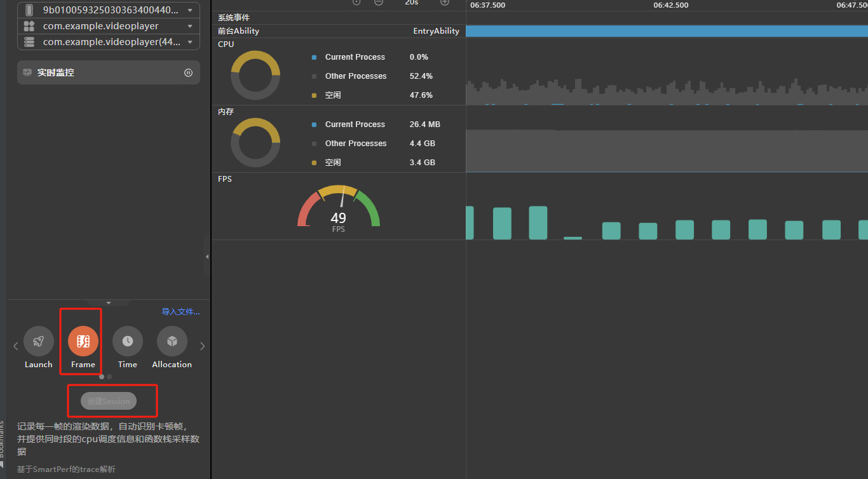Viewport: 868px width, 479px height.
Task: Click the 系统事件 row label
Action: pos(234,18)
